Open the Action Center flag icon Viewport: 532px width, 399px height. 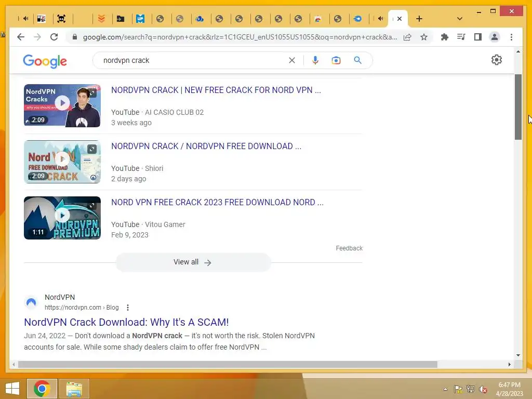click(x=458, y=389)
